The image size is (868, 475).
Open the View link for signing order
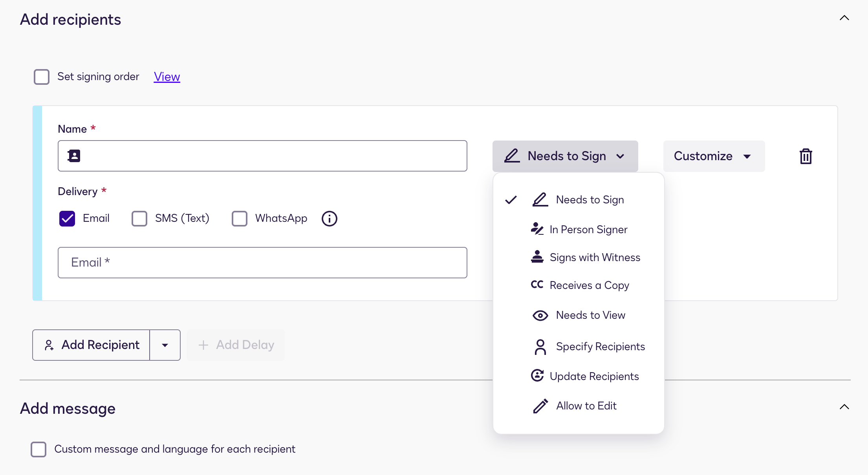(167, 77)
